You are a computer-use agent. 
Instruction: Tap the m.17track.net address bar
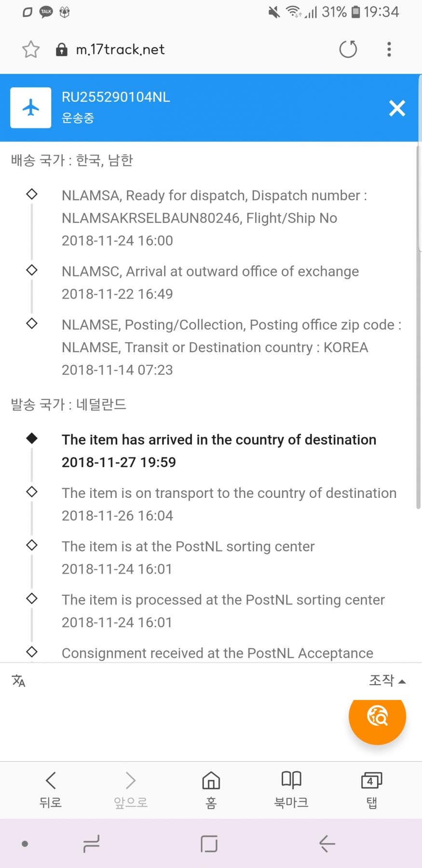[121, 49]
